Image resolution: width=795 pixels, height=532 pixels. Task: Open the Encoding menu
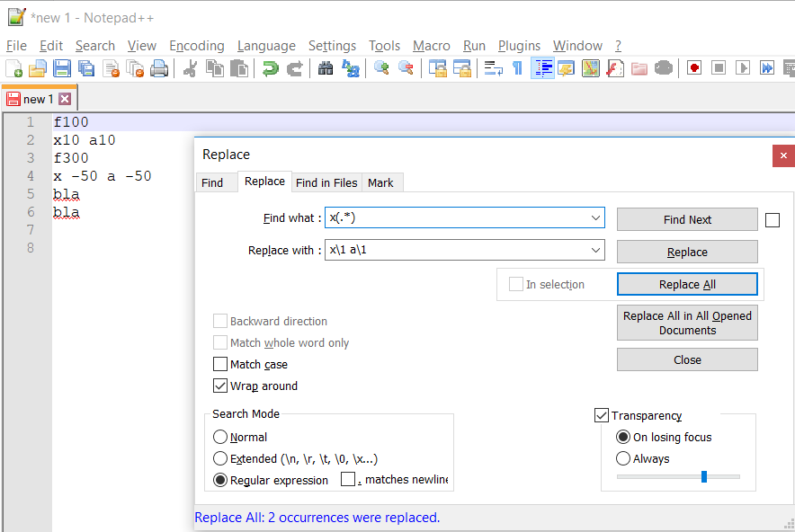click(x=196, y=46)
